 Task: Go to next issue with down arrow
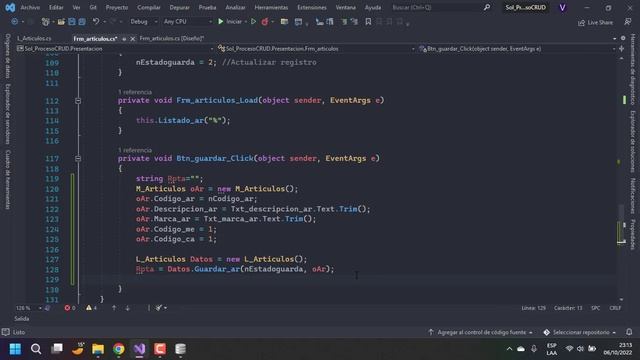[x=127, y=308]
